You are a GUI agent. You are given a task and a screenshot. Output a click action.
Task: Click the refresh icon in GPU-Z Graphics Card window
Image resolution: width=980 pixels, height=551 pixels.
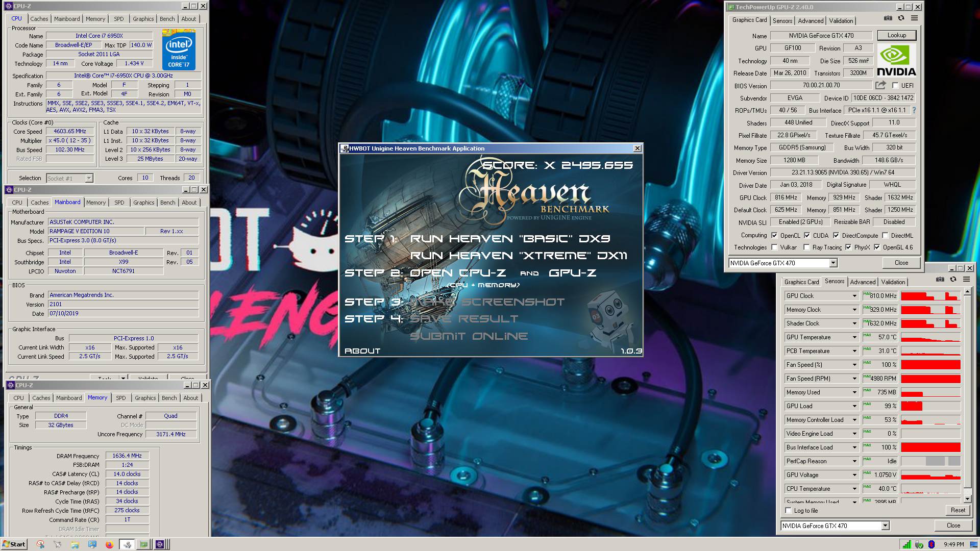pyautogui.click(x=901, y=18)
